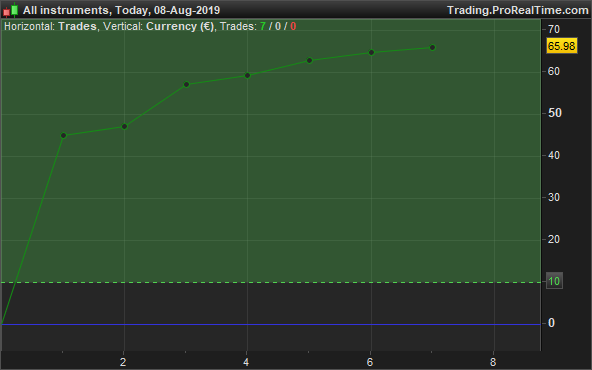Select the data point for trade 6
This screenshot has width=592, height=370.
tap(371, 52)
